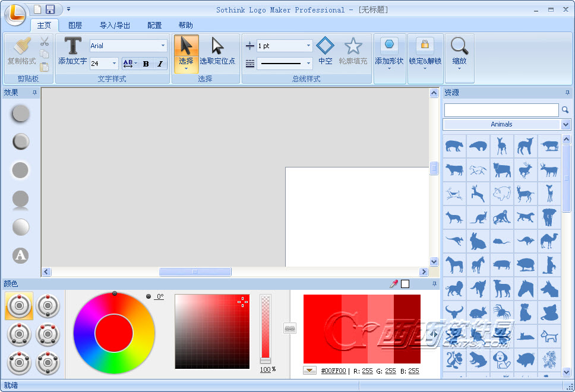Click the 复制格式 paintbrush tool
This screenshot has height=392, width=575.
click(x=22, y=51)
